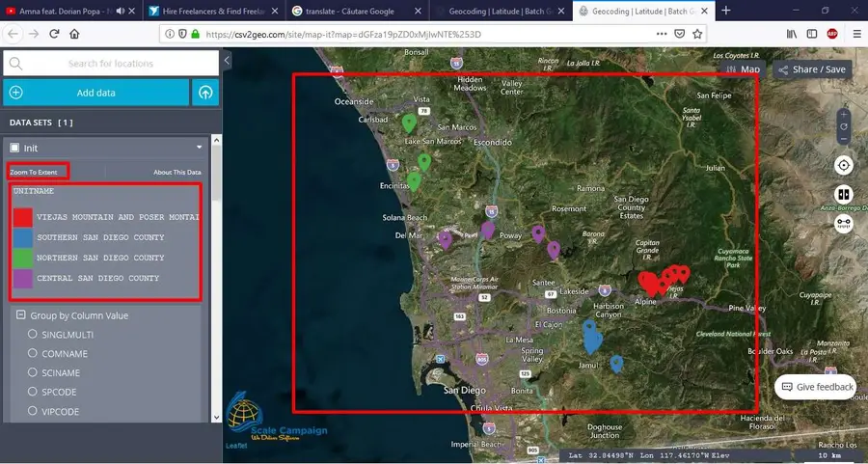868x464 pixels.
Task: Switch to the Hire Freelancers tab
Action: tap(210, 10)
